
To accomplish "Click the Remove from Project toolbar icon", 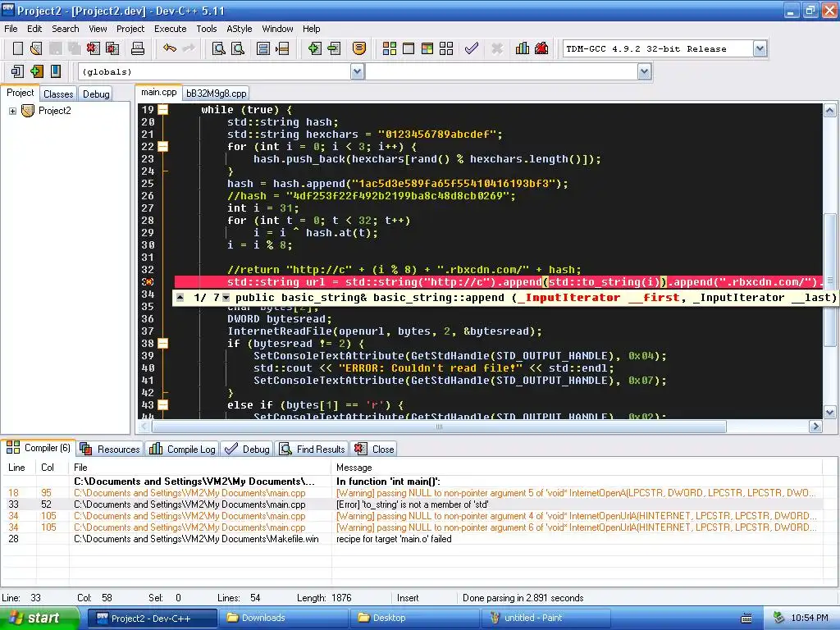I will coord(334,48).
